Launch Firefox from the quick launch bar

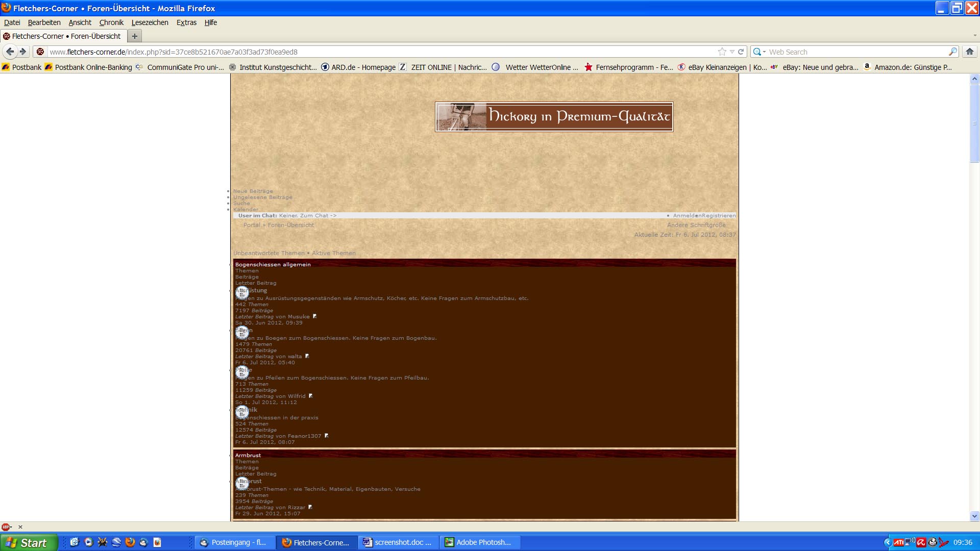point(130,542)
